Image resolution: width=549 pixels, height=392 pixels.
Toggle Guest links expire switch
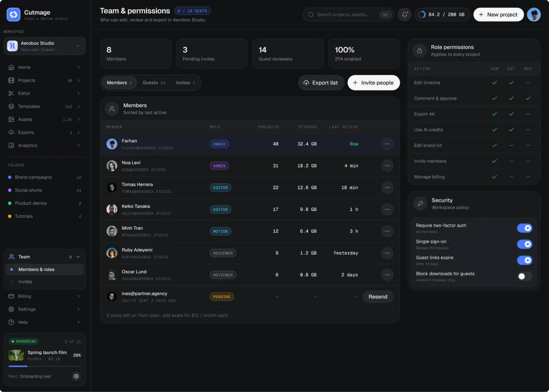[525, 260]
